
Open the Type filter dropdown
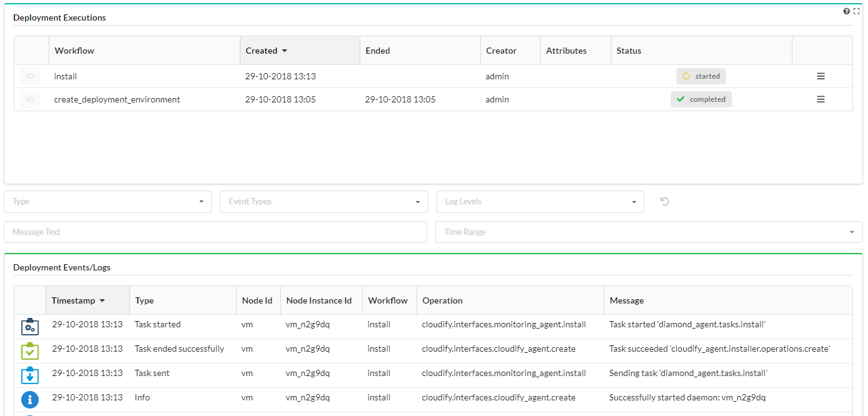pyautogui.click(x=107, y=202)
